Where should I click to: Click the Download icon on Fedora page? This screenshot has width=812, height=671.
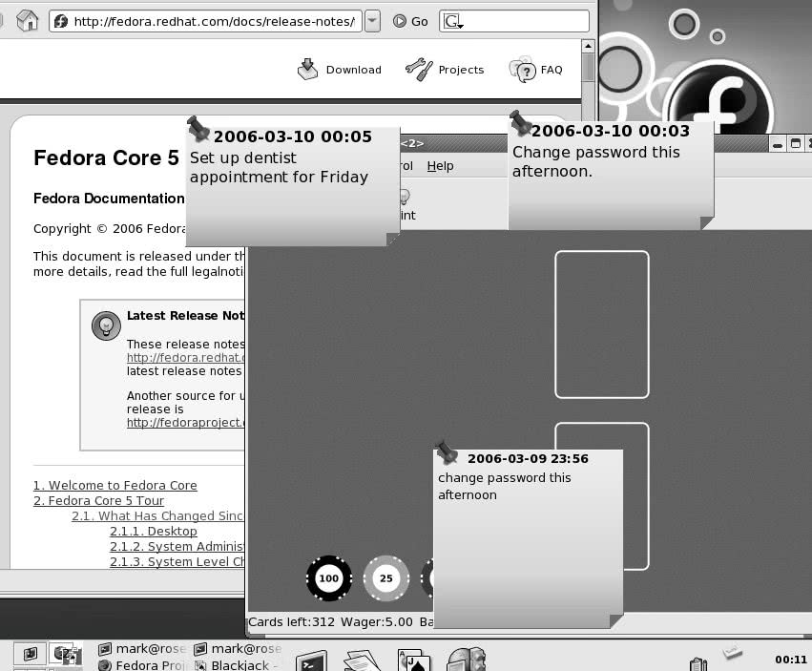pyautogui.click(x=307, y=70)
